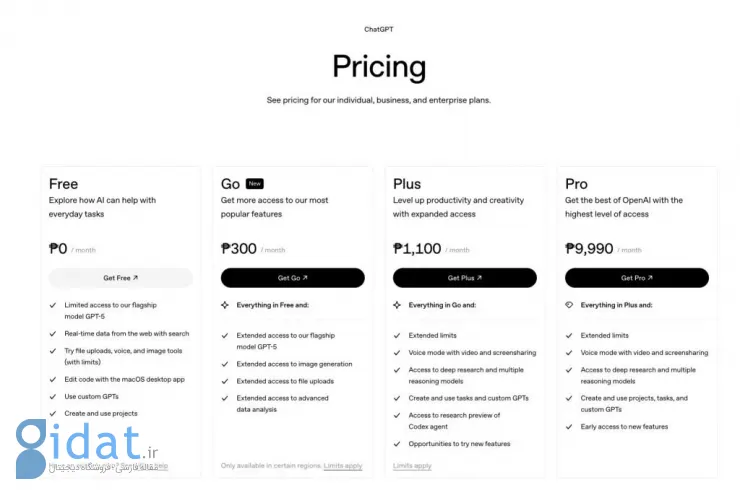Click the ChatGPT label above Pricing

click(379, 30)
